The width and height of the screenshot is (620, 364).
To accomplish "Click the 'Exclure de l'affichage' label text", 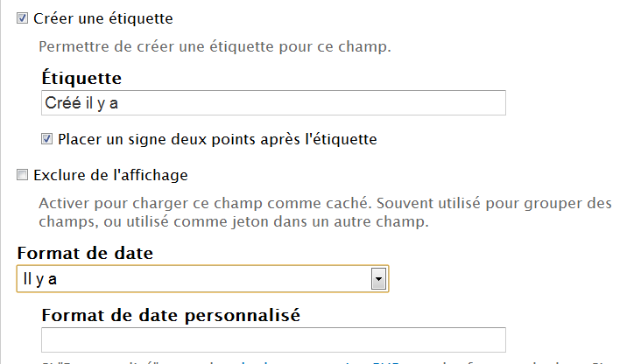I will (x=110, y=175).
